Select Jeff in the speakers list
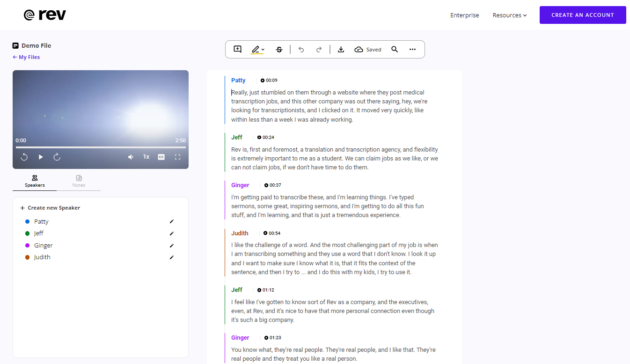 pyautogui.click(x=39, y=233)
